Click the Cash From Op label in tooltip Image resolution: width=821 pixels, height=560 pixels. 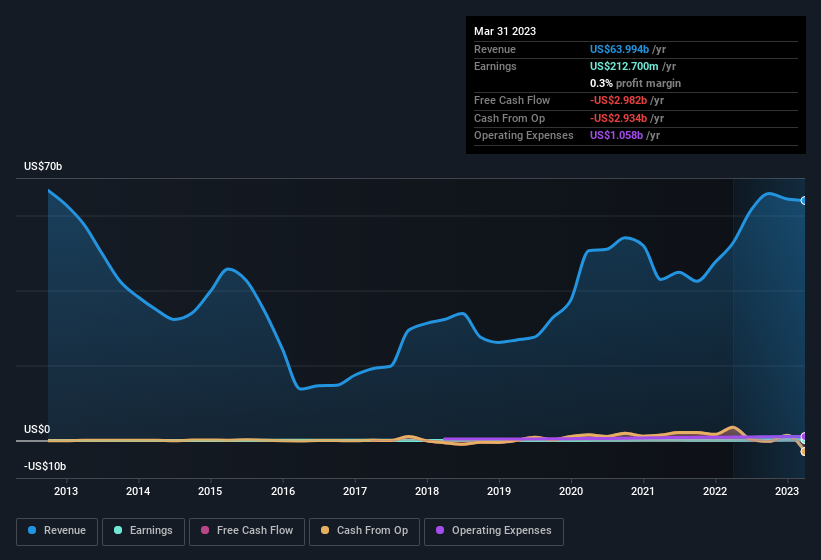pyautogui.click(x=509, y=118)
